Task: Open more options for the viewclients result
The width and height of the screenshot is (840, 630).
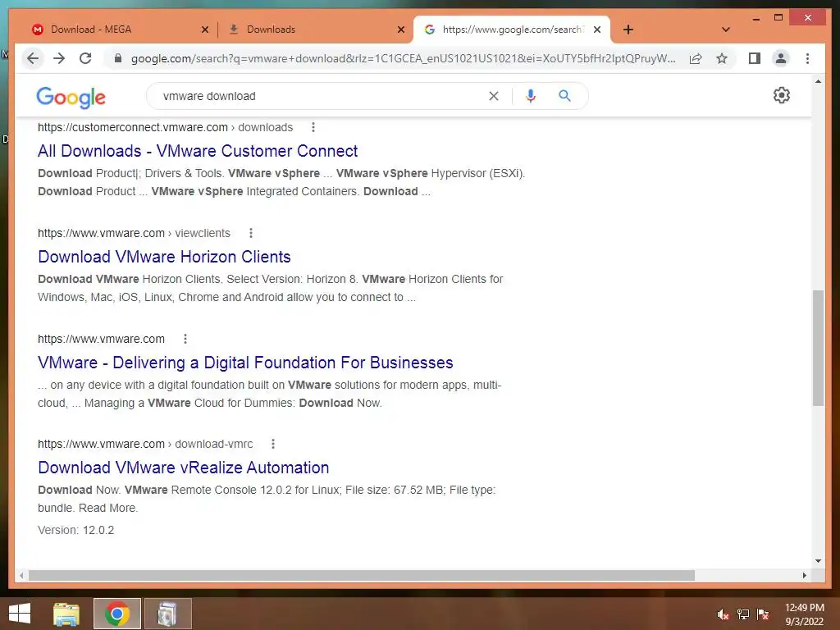Action: [x=251, y=233]
